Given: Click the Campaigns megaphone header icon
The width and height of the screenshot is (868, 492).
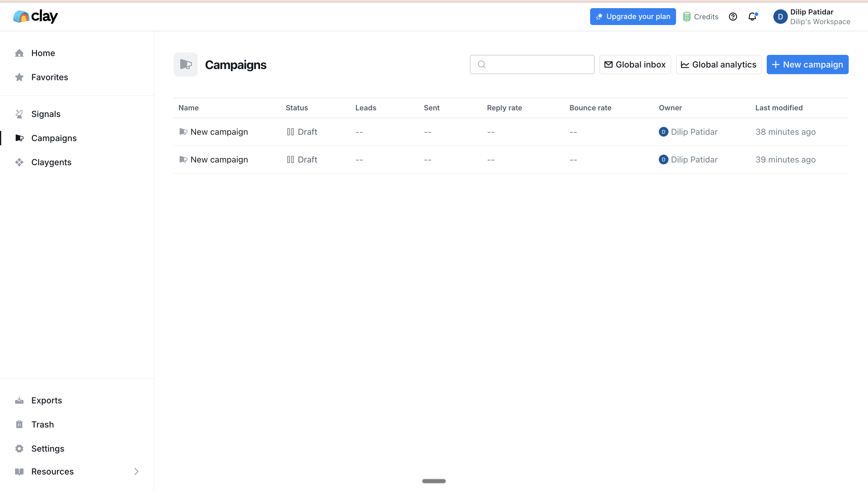Looking at the screenshot, I should point(185,64).
